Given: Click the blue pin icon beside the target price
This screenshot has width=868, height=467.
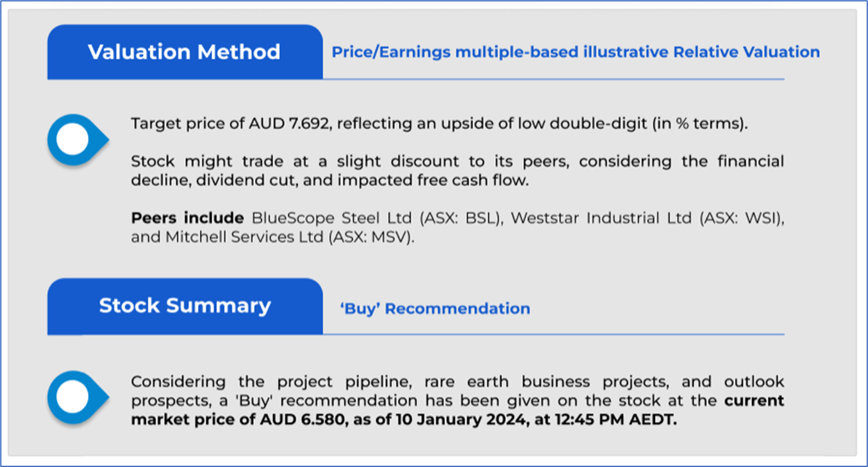Looking at the screenshot, I should [x=75, y=140].
